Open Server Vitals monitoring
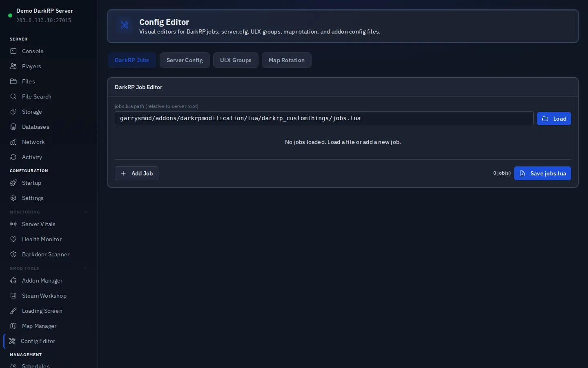Image resolution: width=588 pixels, height=368 pixels. (49, 224)
